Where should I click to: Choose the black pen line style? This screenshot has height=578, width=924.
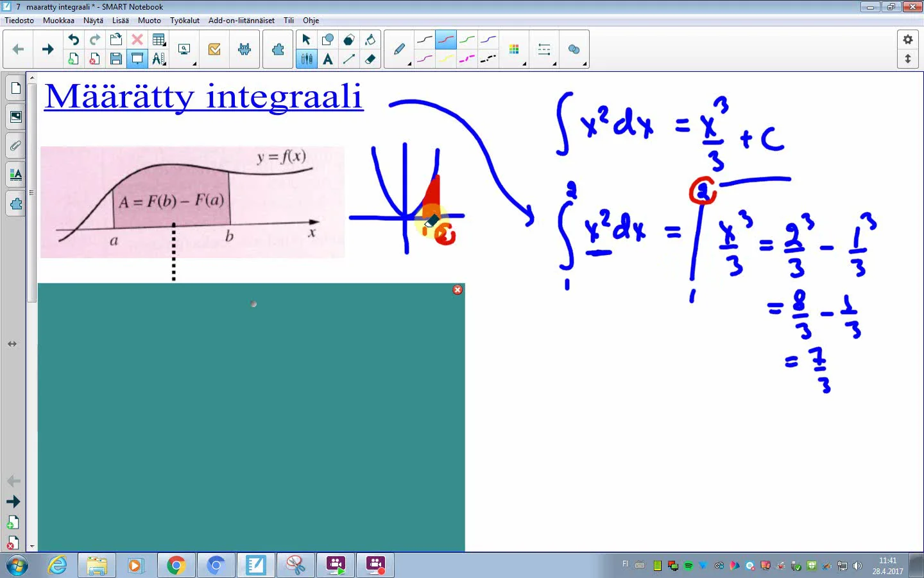pyautogui.click(x=424, y=40)
